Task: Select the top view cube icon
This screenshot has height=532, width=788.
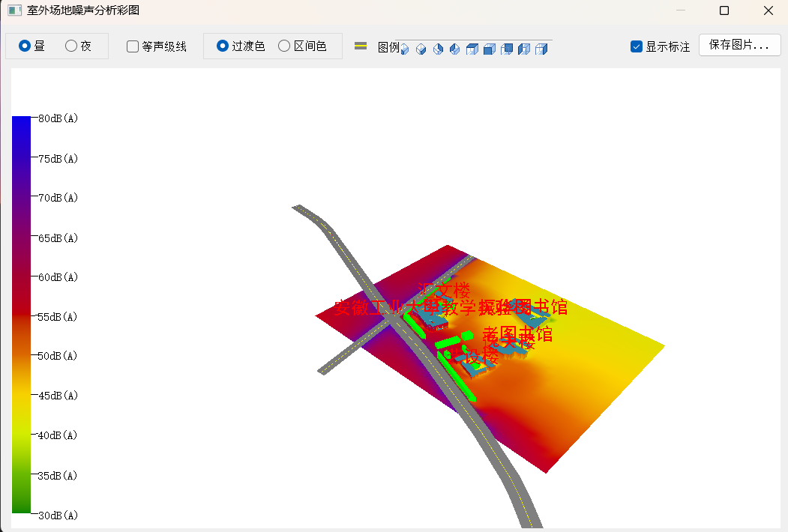Action: pos(472,49)
